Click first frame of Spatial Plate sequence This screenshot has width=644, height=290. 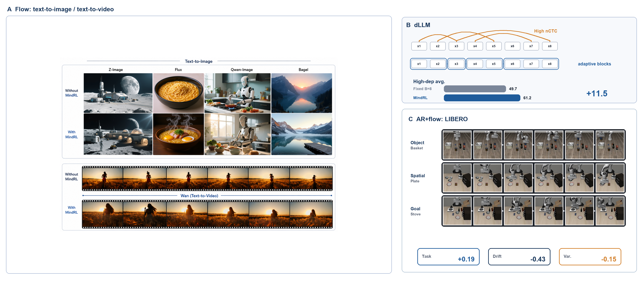[x=457, y=178]
